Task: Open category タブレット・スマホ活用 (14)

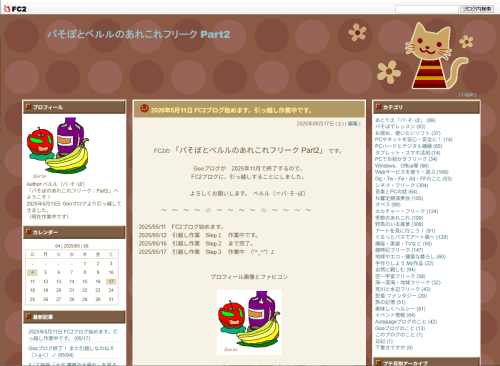Action: 407,153
